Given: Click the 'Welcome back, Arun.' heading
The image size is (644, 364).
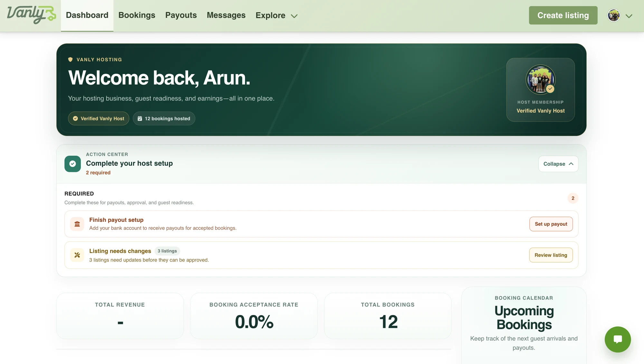Looking at the screenshot, I should click(x=159, y=78).
